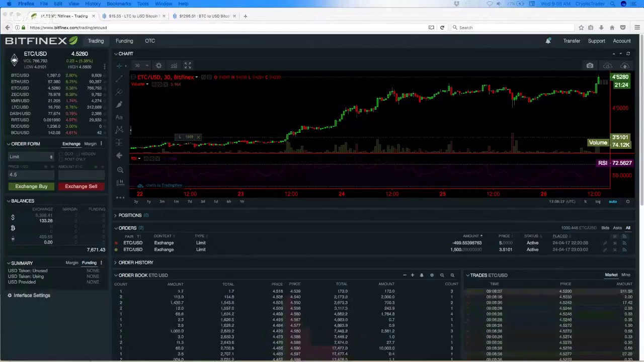The image size is (644, 362).
Task: Cancel the 3.5101 limit order
Action: tap(615, 249)
